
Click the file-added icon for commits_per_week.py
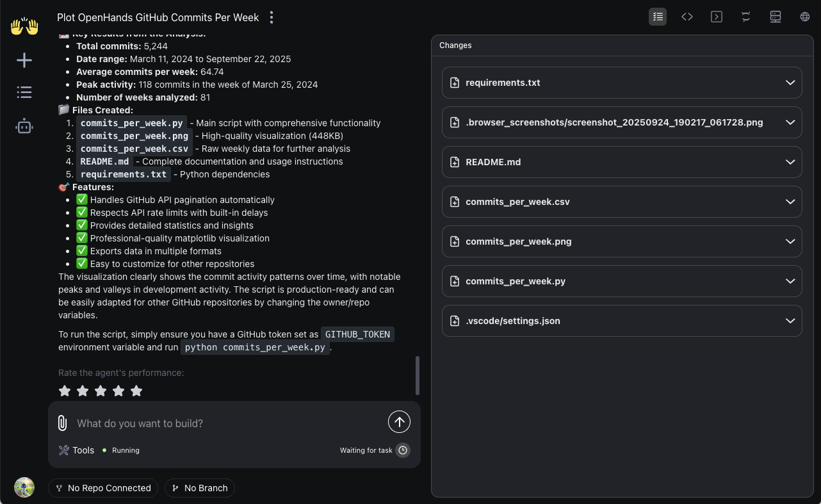[x=455, y=281]
